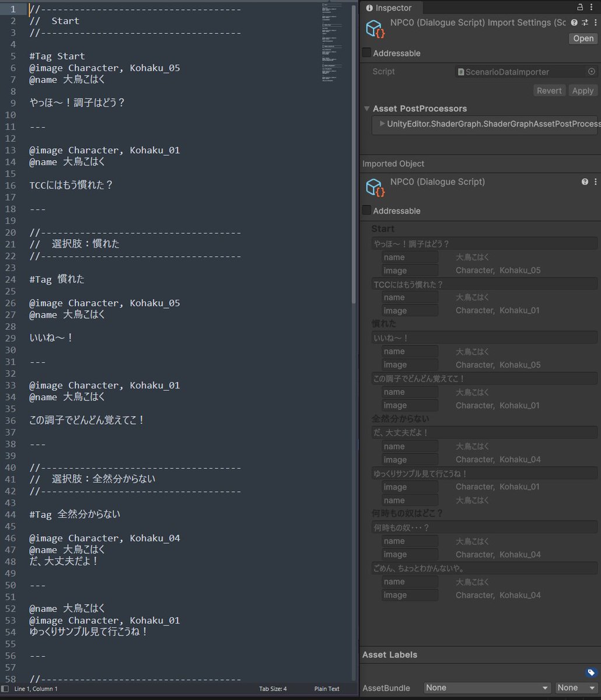
Task: Click the sidebar toggle icon in the status bar
Action: click(5, 689)
